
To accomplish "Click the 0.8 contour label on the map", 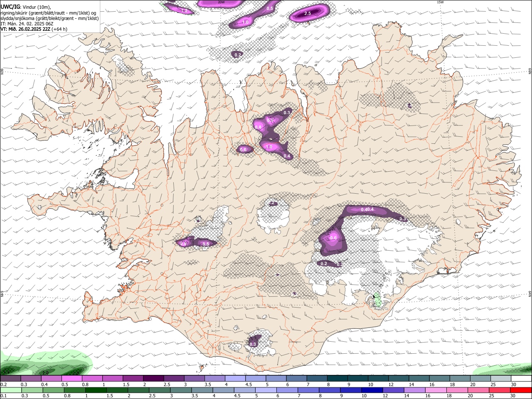I will point(258,127).
